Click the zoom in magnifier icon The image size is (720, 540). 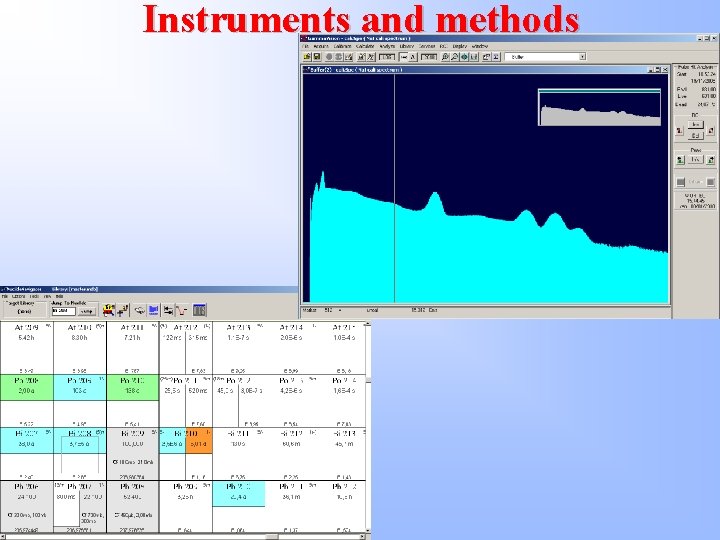tap(445, 57)
